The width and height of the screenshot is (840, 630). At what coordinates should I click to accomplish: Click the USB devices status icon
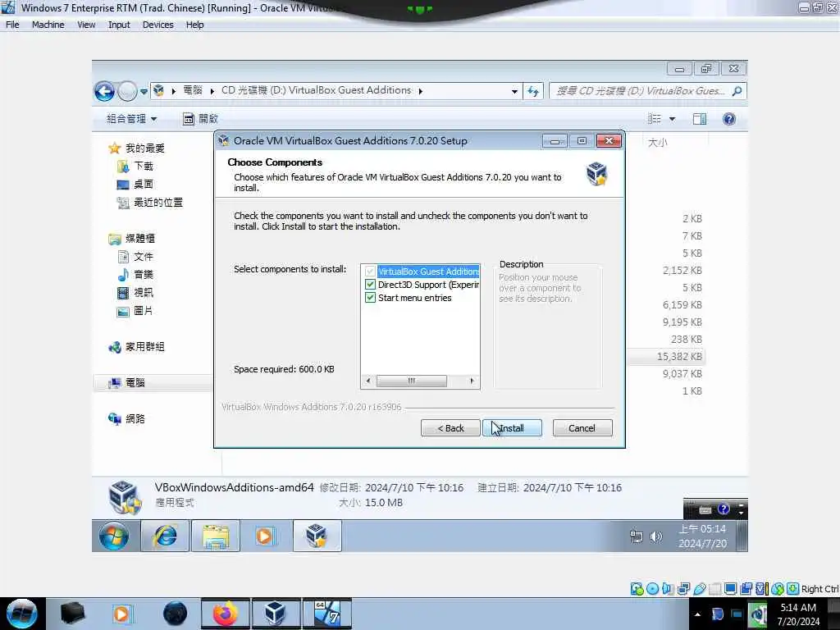700,589
